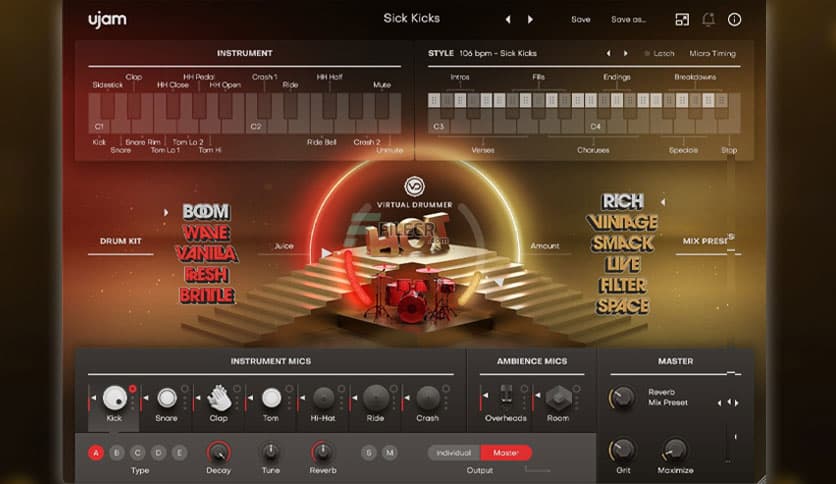Click the Master Maximize knob
836x484 pixels.
[675, 451]
